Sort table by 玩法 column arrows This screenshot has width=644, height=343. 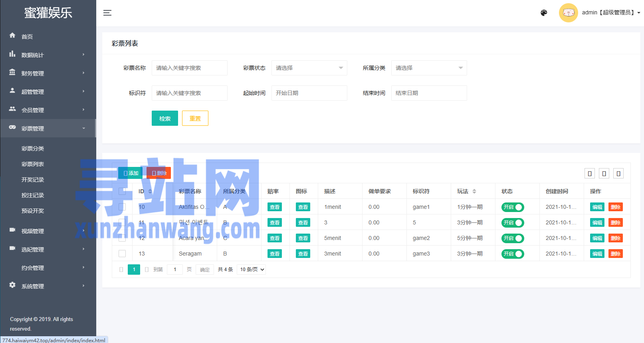pos(474,191)
